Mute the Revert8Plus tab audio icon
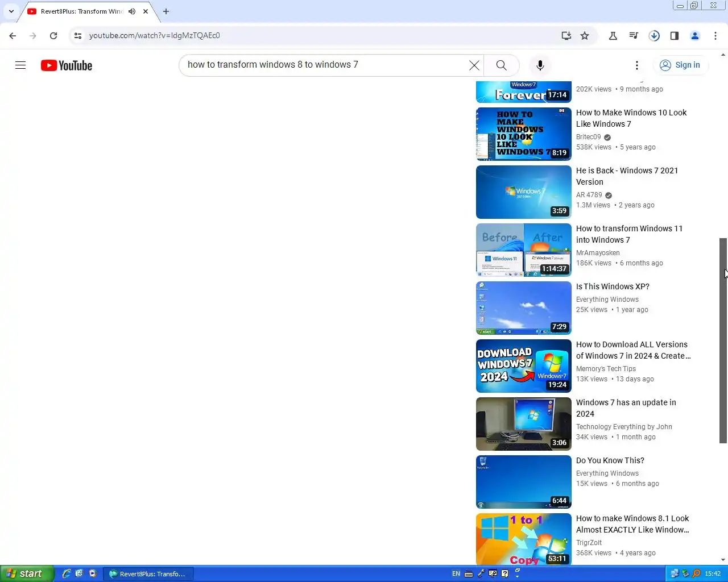The height and width of the screenshot is (582, 728). [132, 11]
